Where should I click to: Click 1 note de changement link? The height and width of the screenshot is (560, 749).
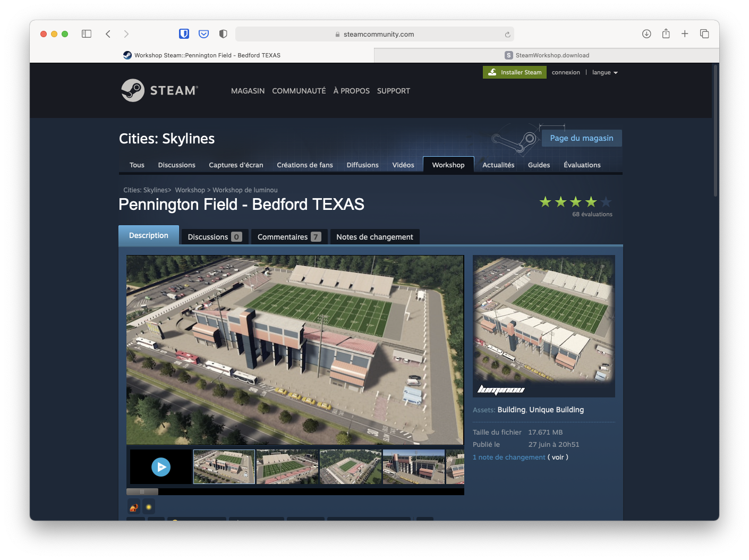[509, 457]
